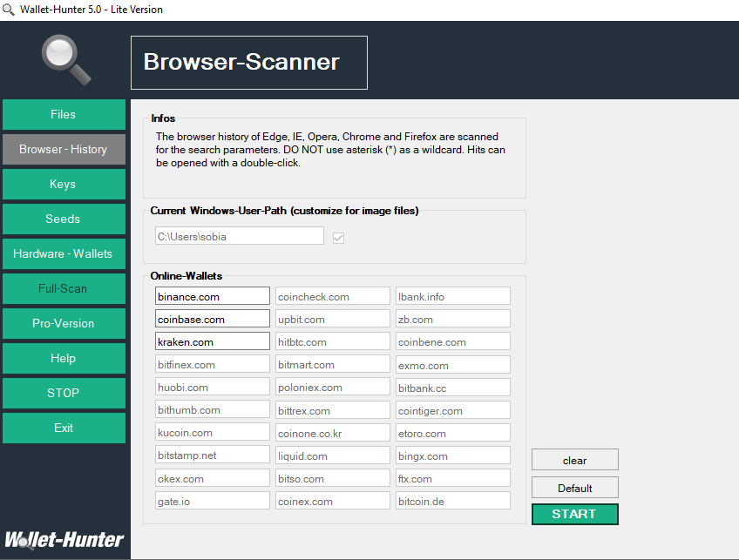Edit the lbank.info field
Screen dimensions: 739x560
453,296
